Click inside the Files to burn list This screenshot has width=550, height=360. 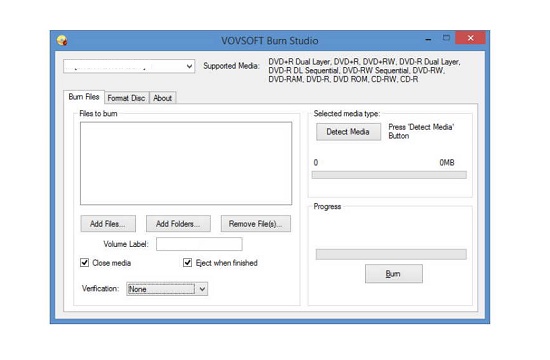click(x=186, y=163)
